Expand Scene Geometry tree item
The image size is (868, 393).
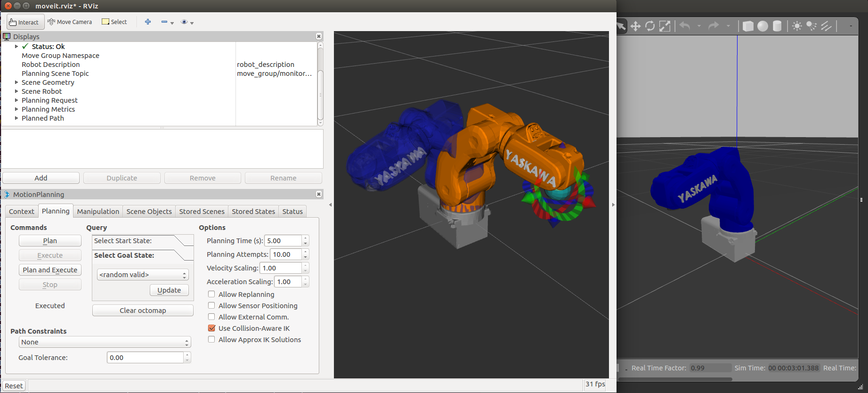coord(16,82)
